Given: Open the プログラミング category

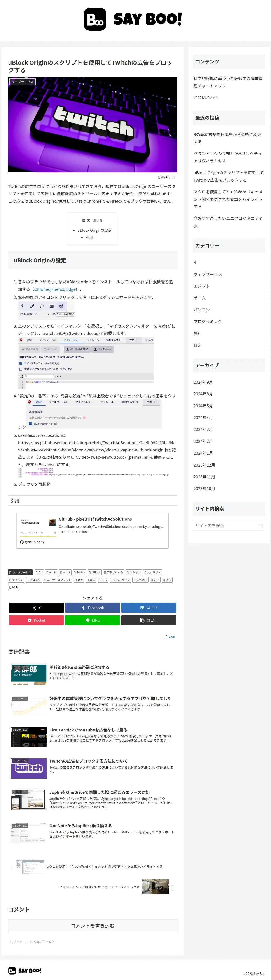Looking at the screenshot, I should (208, 322).
